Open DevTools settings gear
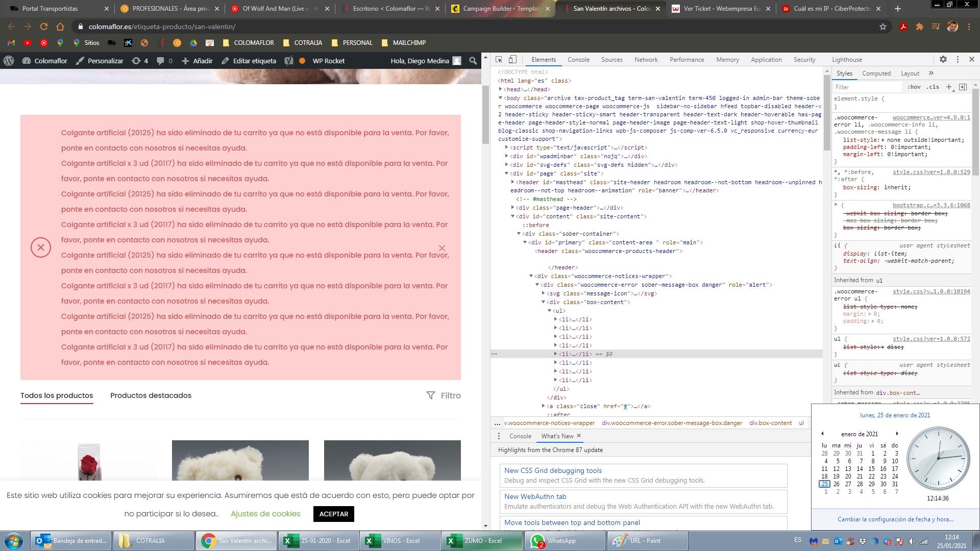 click(x=943, y=60)
